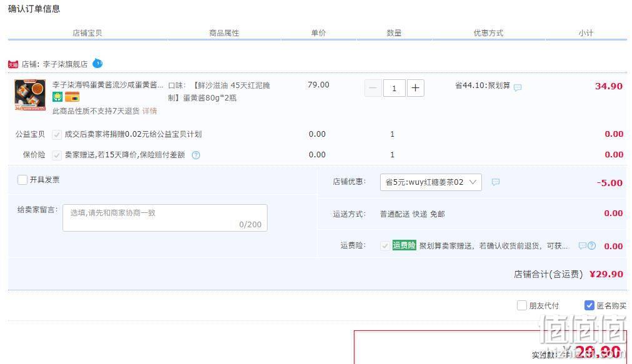Click the 给卖家留言 message text box
The image size is (632, 364).
(x=165, y=218)
